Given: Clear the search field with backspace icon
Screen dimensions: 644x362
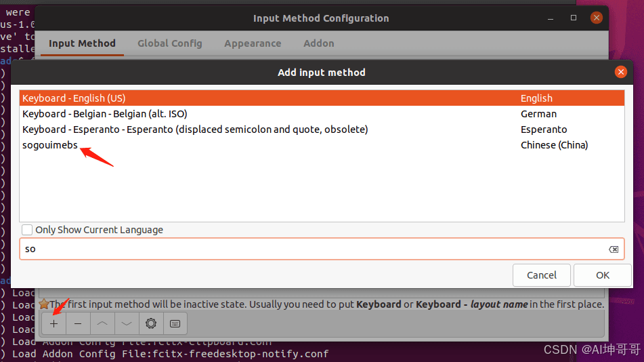Looking at the screenshot, I should coord(614,249).
